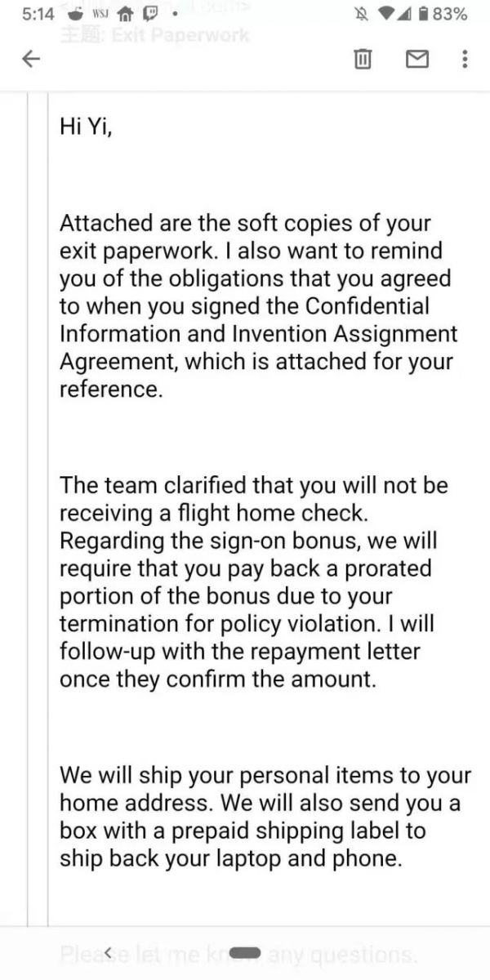Tap the home notification icon in status bar
This screenshot has height=980, width=490.
click(126, 15)
